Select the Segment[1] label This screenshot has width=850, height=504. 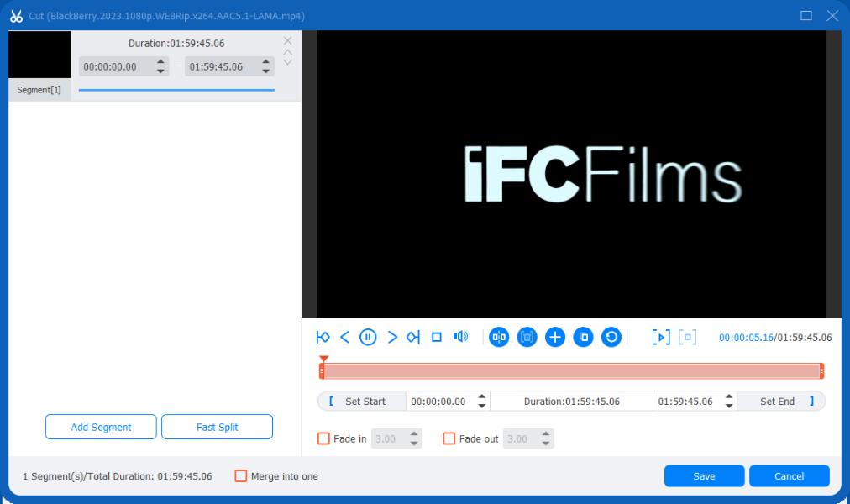point(39,89)
